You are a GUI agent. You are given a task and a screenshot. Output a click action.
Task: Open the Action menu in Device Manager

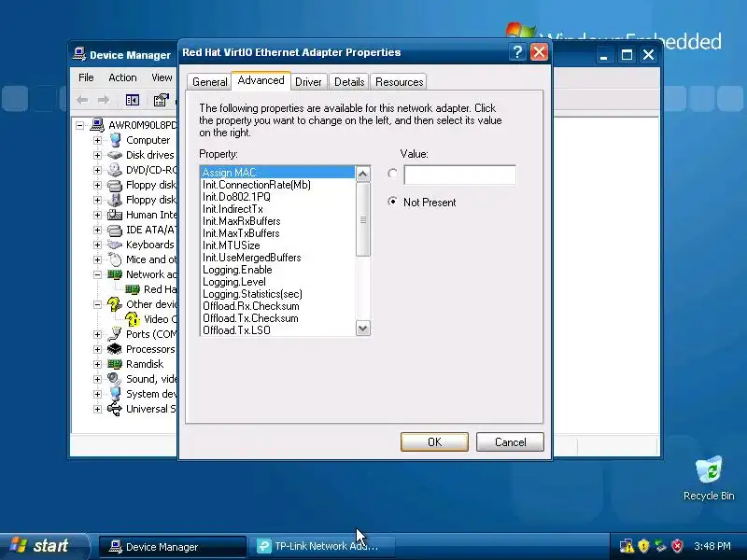pos(122,77)
